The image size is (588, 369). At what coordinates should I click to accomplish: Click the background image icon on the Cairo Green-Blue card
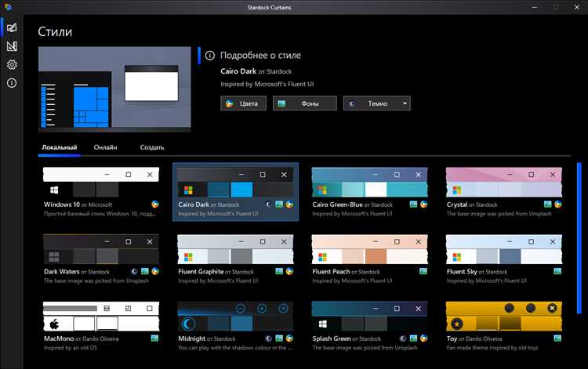pyautogui.click(x=413, y=204)
